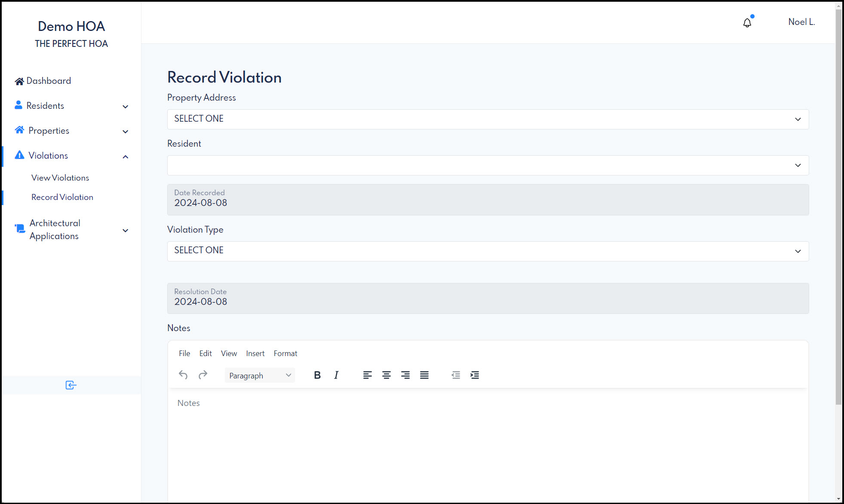This screenshot has width=844, height=504.
Task: Click the Undo arrow in the Notes editor
Action: point(183,375)
